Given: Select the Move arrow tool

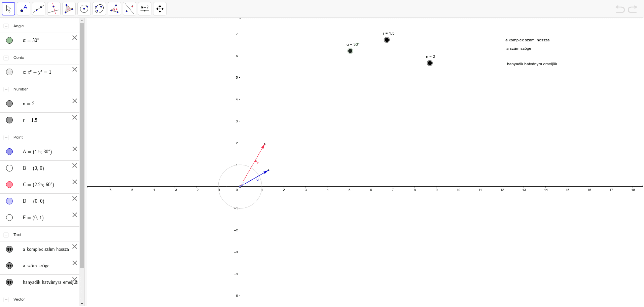Looking at the screenshot, I should point(8,8).
